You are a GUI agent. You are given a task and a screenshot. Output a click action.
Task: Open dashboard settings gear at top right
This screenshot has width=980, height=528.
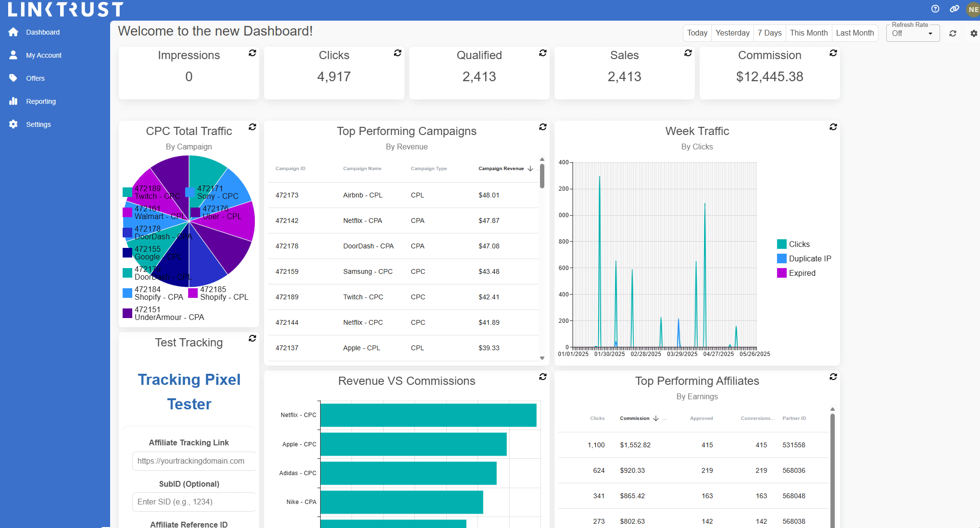(974, 34)
